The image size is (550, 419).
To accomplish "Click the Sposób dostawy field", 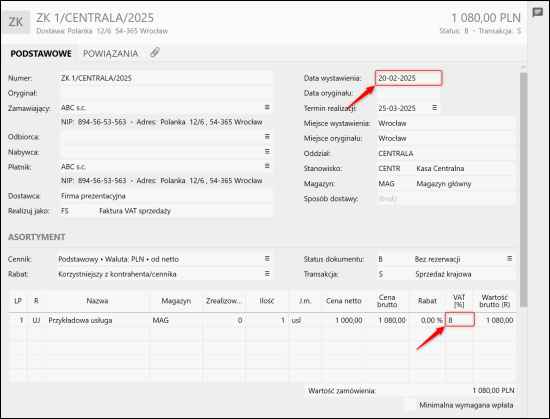I will click(x=446, y=198).
